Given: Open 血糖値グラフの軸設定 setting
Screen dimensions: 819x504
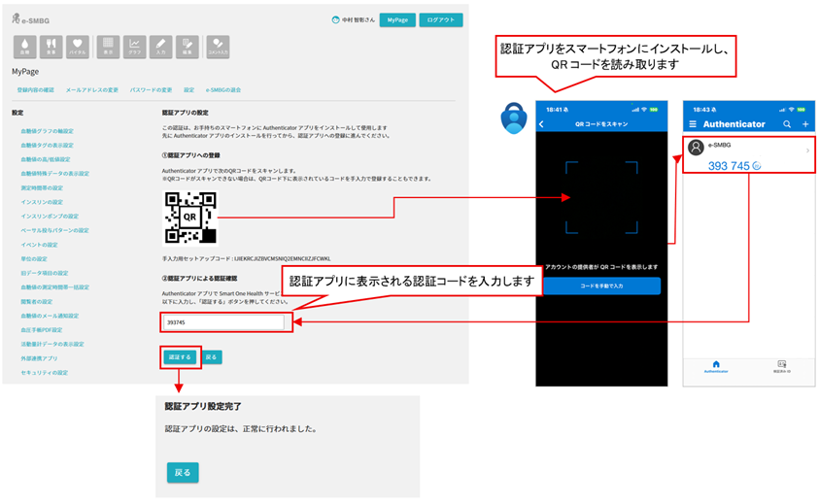Looking at the screenshot, I should point(47,131).
